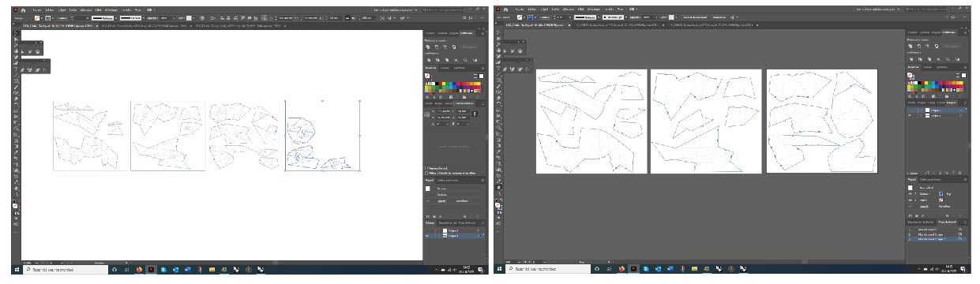This screenshot has width=980, height=284.
Task: Open Objet menu in left window
Action: tap(62, 10)
